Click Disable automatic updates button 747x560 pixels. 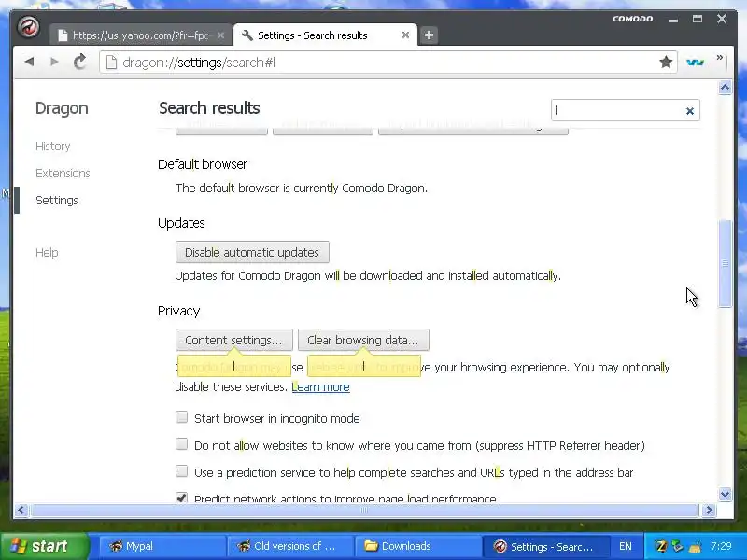[x=252, y=252]
